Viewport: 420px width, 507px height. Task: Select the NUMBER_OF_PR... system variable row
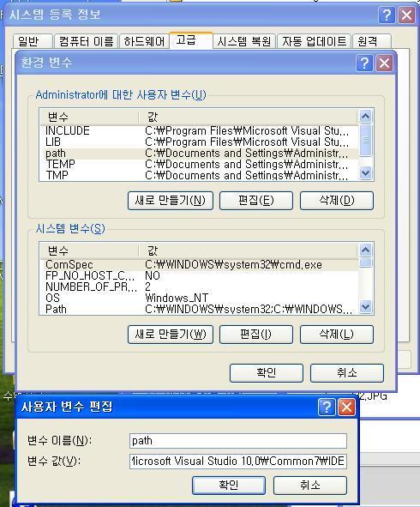click(199, 287)
